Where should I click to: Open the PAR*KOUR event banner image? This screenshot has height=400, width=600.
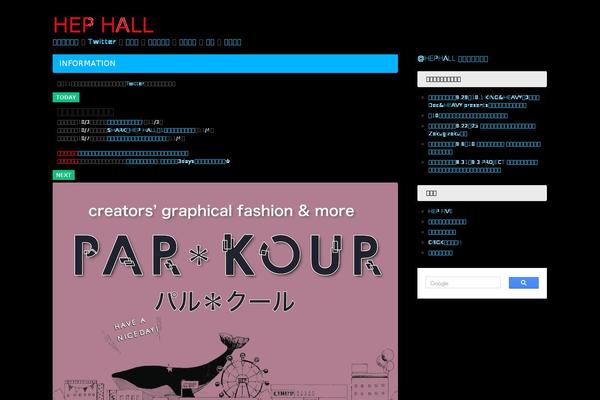point(225,291)
